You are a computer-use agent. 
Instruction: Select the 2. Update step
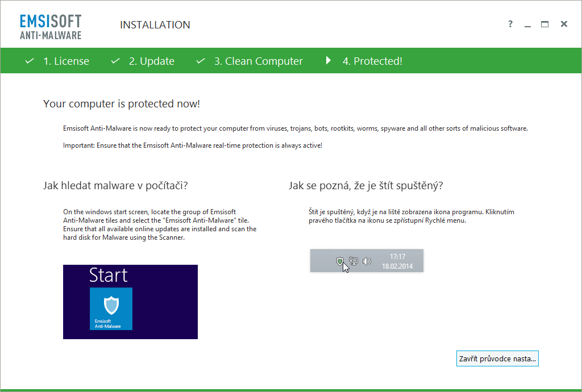point(151,61)
